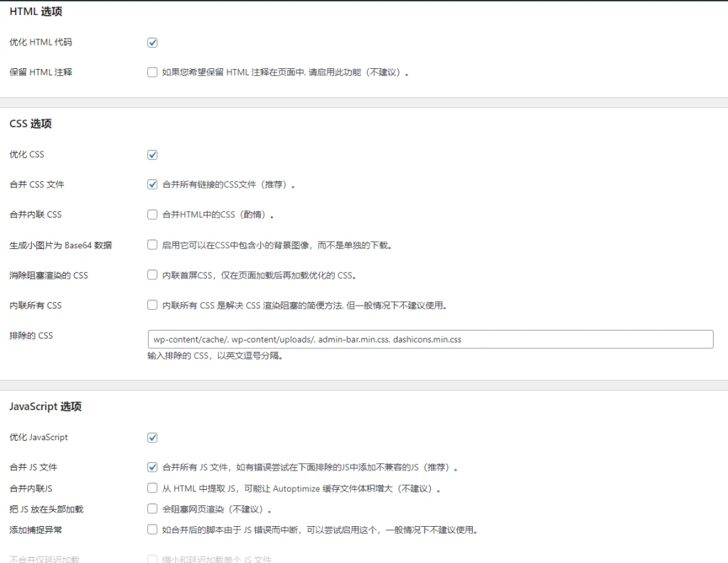The width and height of the screenshot is (728, 563).
Task: Enable the 内联所有 CSS checkbox
Action: pyautogui.click(x=152, y=305)
